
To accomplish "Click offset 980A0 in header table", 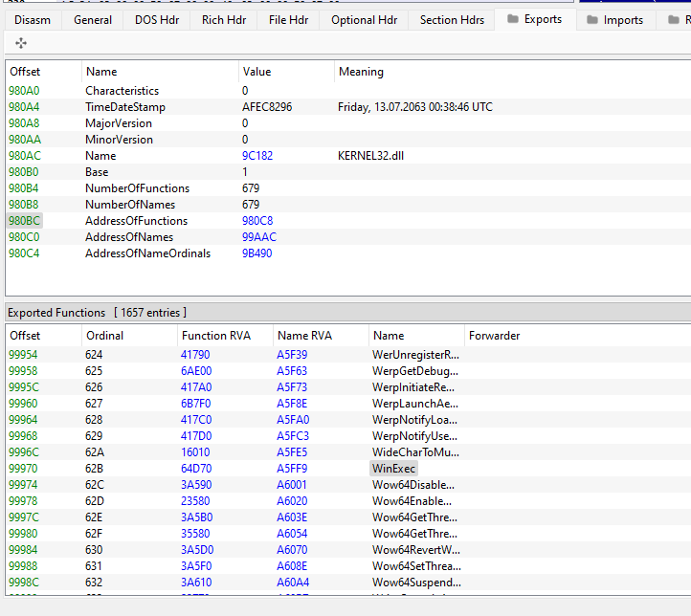I will 24,91.
